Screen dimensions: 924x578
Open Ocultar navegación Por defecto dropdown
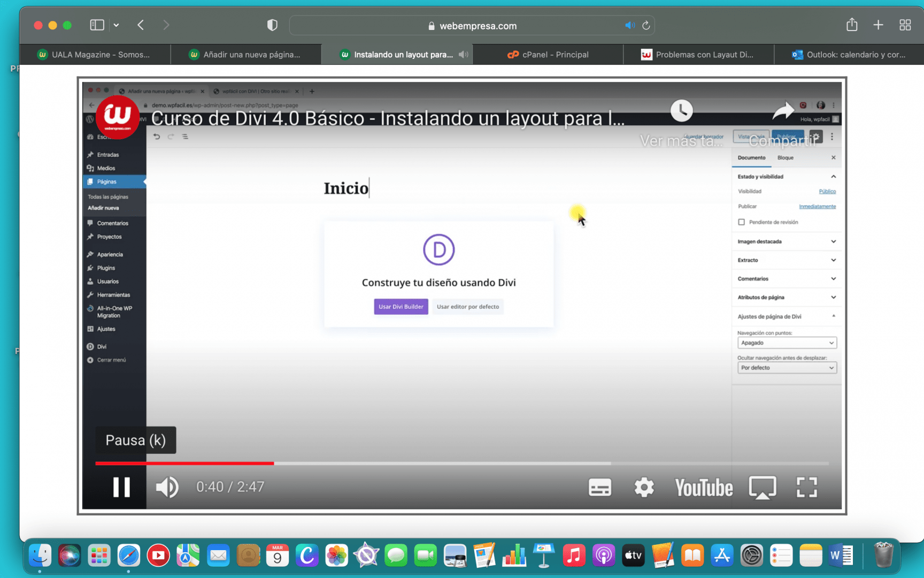(x=787, y=368)
